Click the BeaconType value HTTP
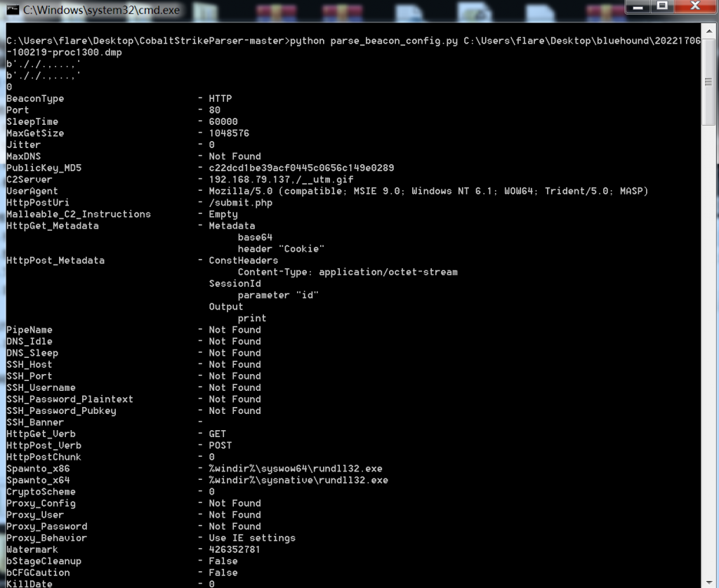719x588 pixels. tap(220, 98)
